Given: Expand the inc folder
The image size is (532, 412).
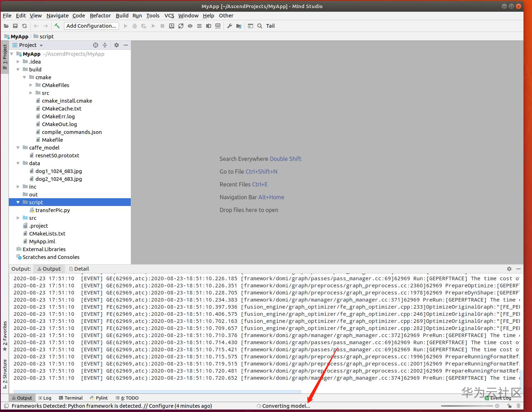Looking at the screenshot, I should pyautogui.click(x=18, y=187).
